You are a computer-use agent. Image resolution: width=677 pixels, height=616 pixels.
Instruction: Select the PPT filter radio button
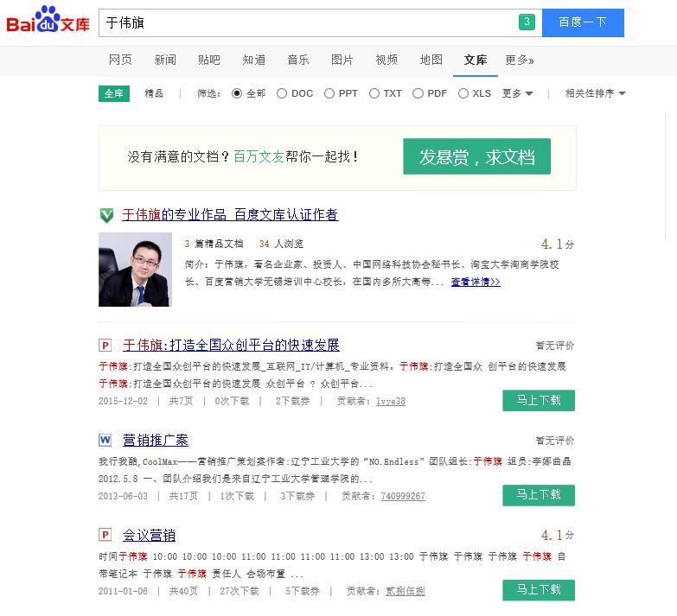(329, 93)
